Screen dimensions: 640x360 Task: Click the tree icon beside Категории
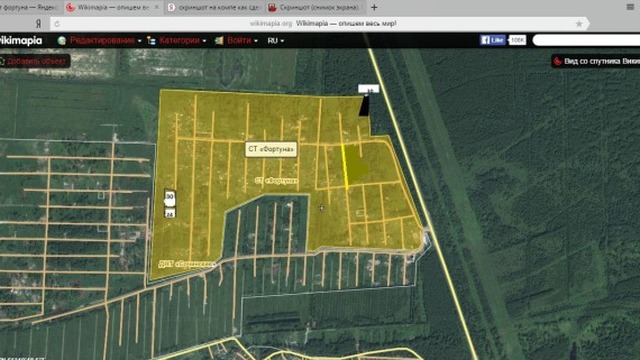(151, 40)
